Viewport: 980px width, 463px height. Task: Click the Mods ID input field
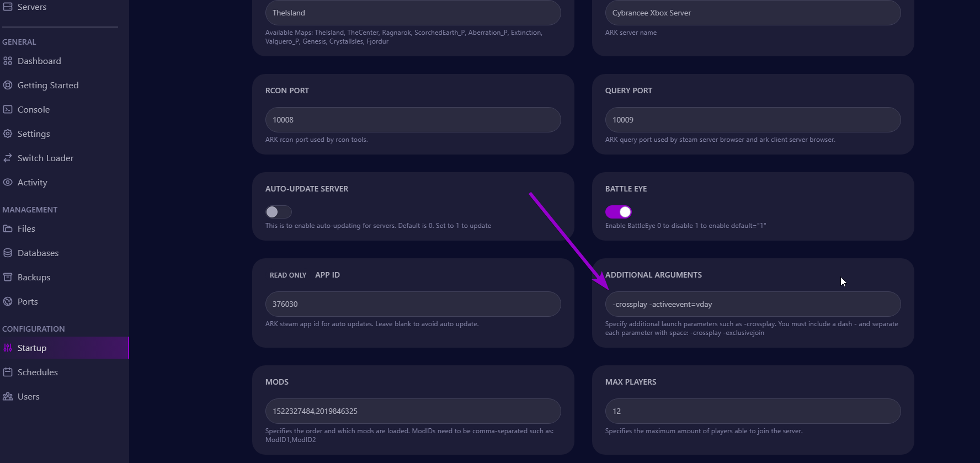413,411
